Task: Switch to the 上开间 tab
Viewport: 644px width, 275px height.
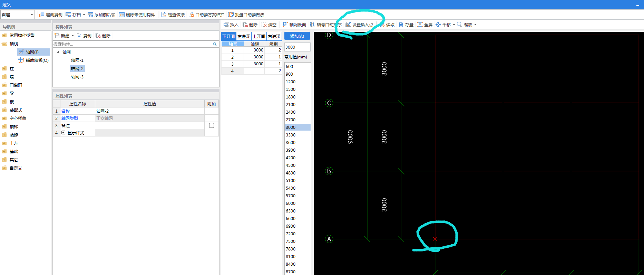Action: coord(259,36)
